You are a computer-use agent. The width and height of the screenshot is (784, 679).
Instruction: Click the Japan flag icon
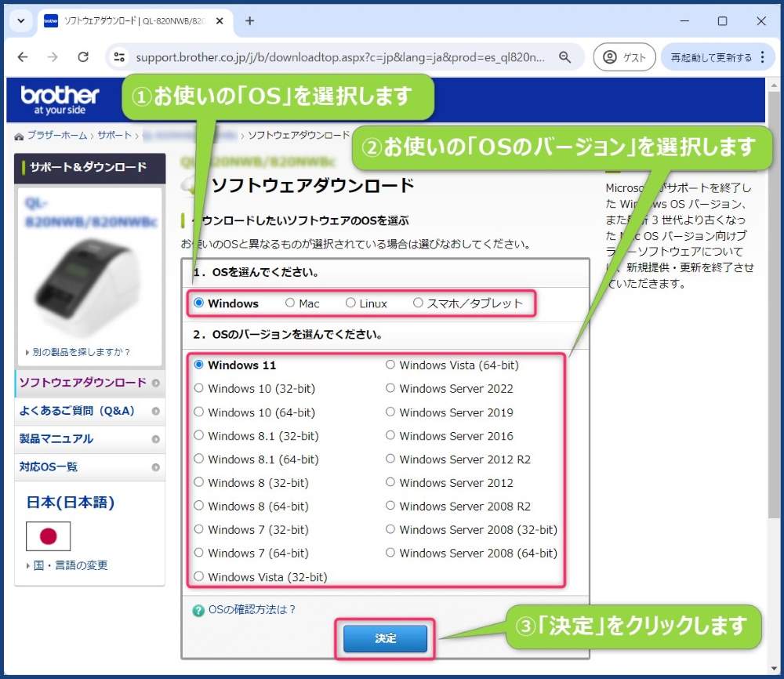[x=48, y=536]
